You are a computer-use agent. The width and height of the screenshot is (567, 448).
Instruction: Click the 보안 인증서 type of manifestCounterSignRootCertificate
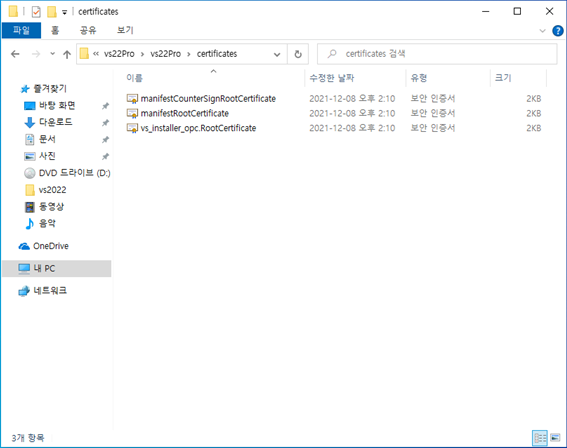433,99
